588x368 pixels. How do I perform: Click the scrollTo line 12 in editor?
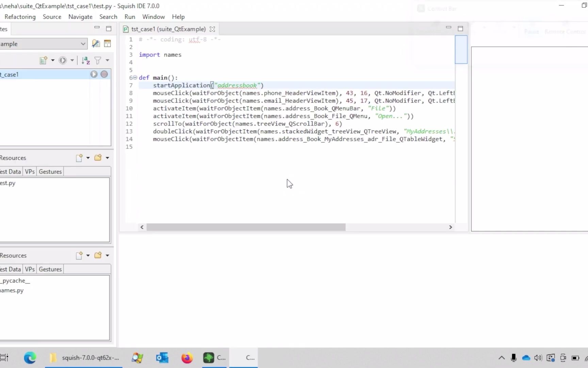pyautogui.click(x=247, y=124)
